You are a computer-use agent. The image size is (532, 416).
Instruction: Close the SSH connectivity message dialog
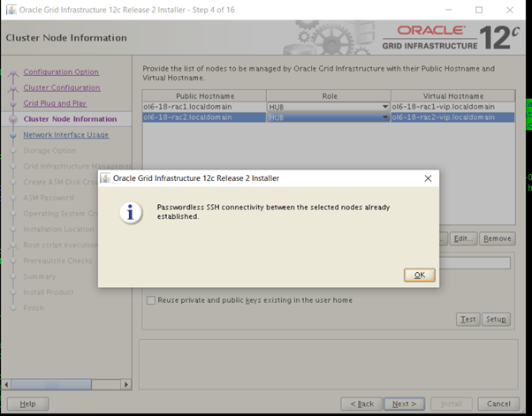point(428,178)
